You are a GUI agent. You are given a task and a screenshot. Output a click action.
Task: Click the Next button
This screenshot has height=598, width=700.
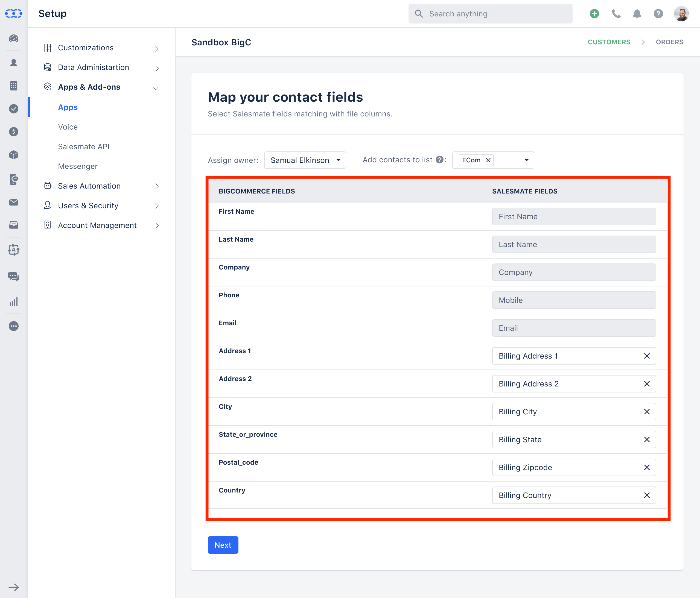point(223,545)
